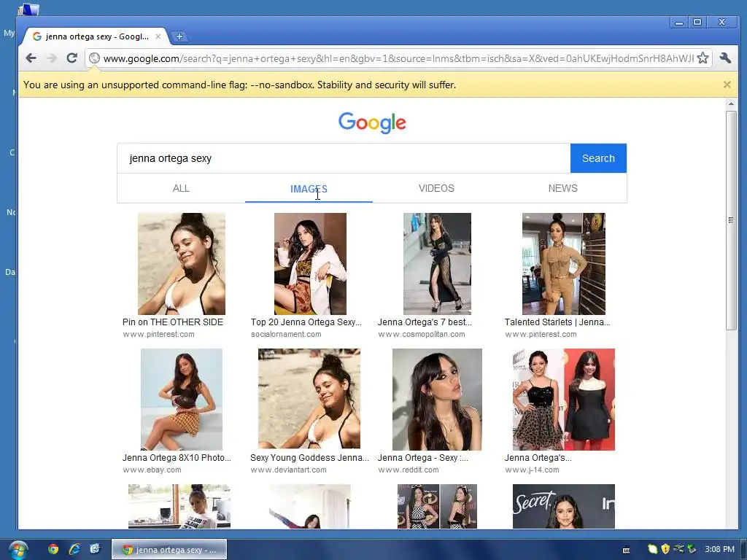Click the address bar URL

(x=398, y=58)
